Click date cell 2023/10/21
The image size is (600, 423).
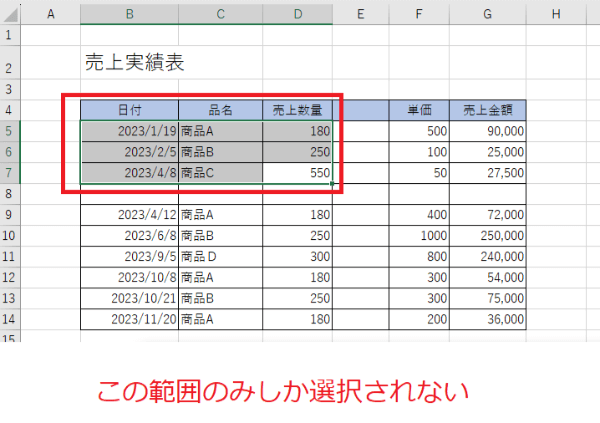pyautogui.click(x=129, y=298)
